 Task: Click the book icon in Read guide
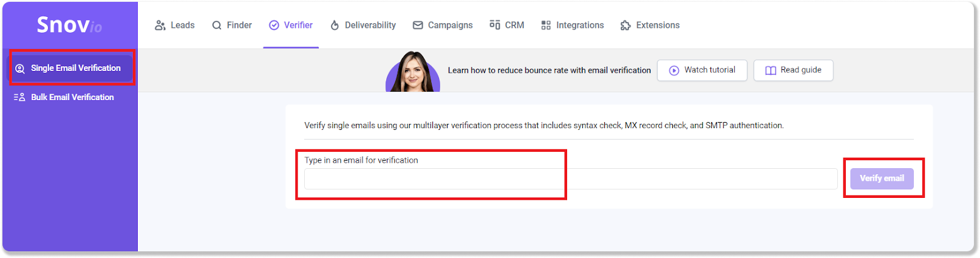tap(771, 70)
